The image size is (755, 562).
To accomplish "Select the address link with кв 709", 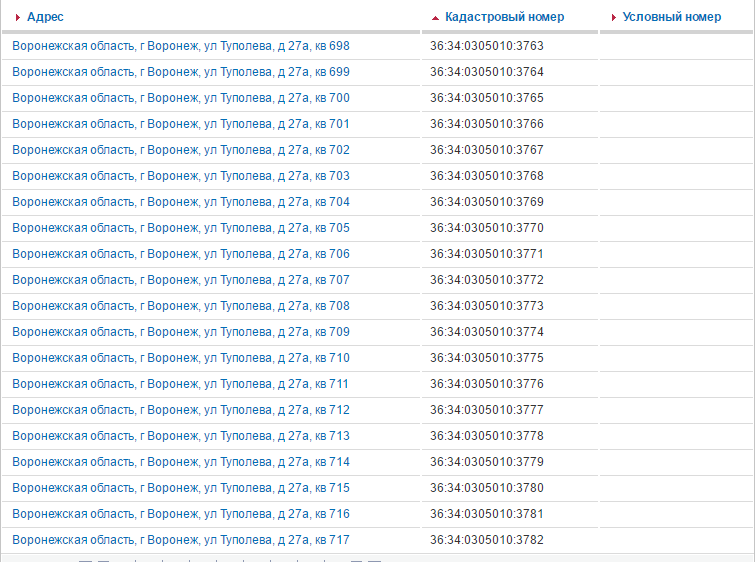I will coord(181,332).
